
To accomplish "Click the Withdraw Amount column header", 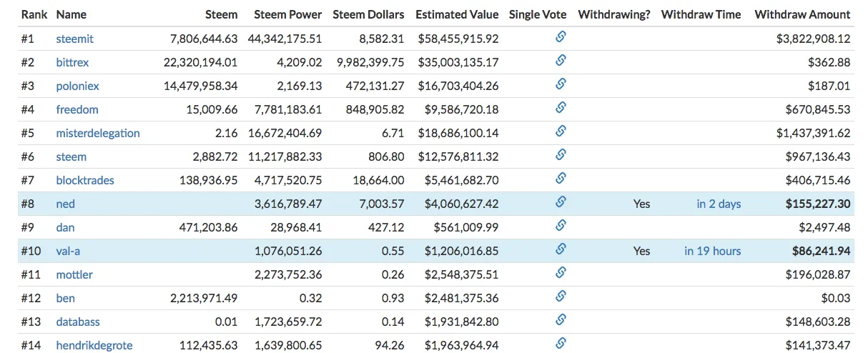I will pos(802,14).
